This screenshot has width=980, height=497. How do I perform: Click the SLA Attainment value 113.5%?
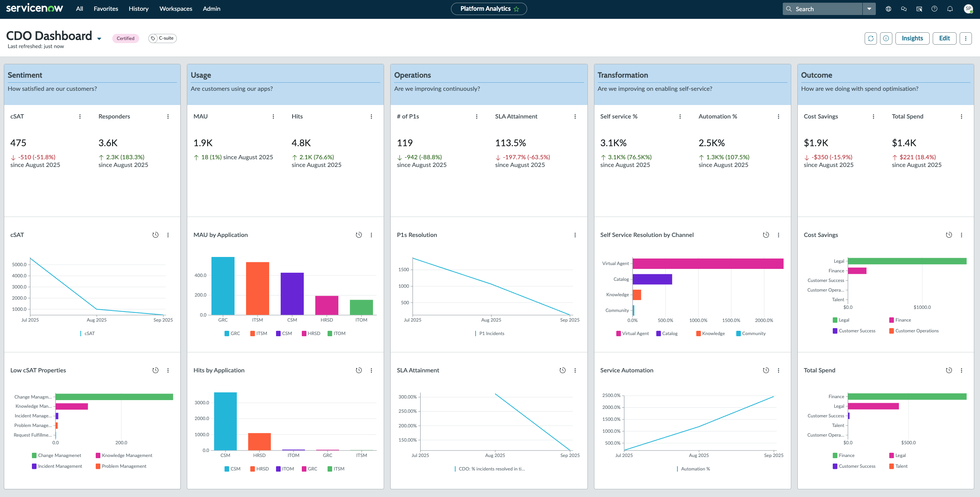(x=510, y=143)
